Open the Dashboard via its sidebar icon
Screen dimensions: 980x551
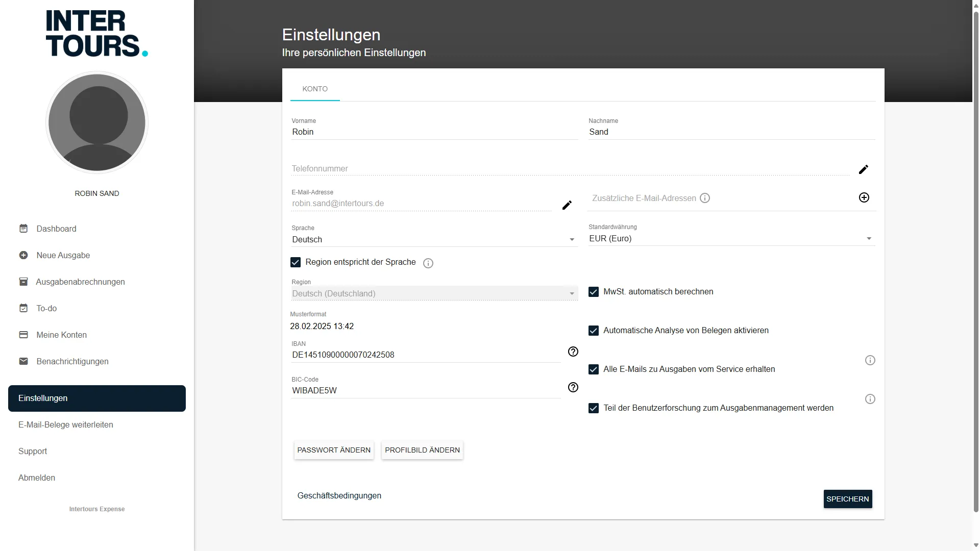pyautogui.click(x=23, y=229)
